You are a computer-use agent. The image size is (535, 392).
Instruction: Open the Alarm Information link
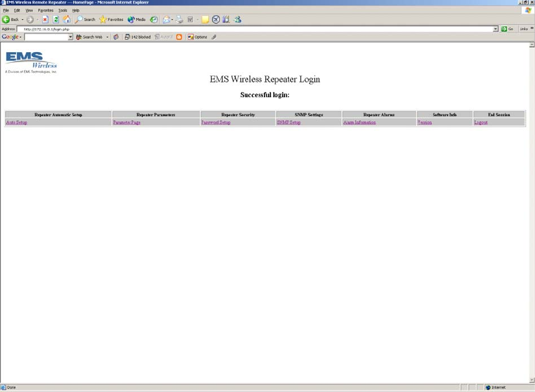(359, 122)
